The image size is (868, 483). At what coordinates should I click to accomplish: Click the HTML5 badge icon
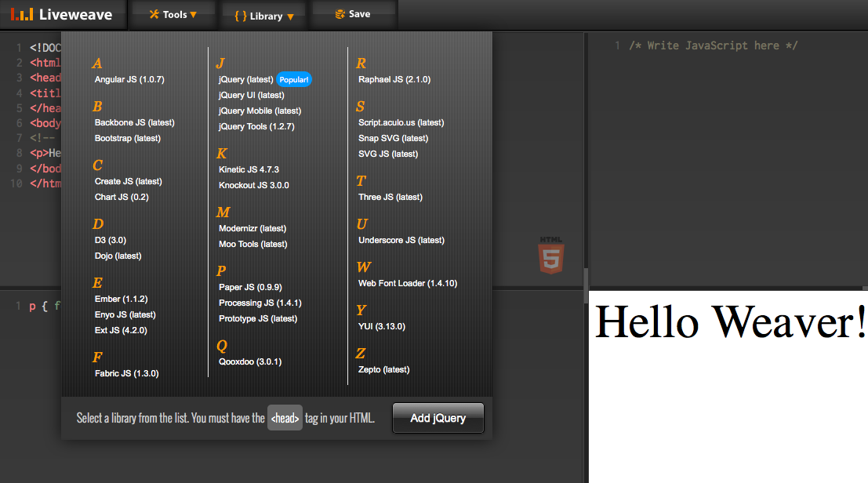[x=550, y=255]
